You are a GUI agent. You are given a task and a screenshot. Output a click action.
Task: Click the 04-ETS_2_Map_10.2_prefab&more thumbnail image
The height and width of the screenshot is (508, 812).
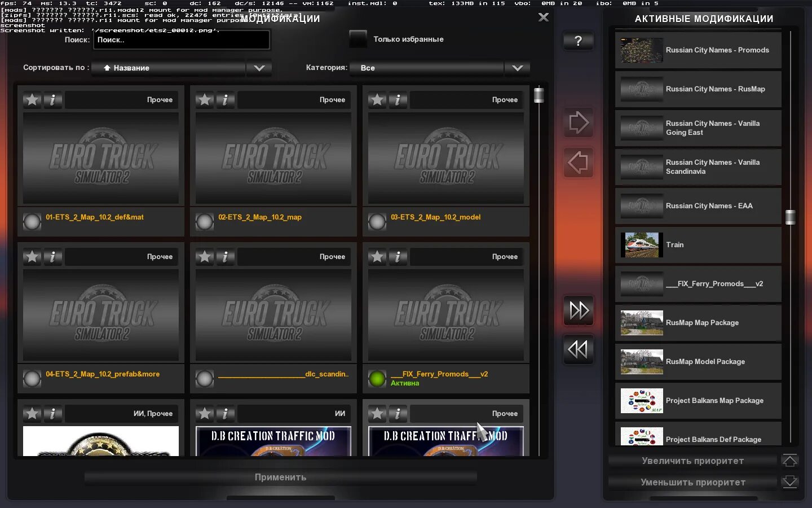click(101, 315)
